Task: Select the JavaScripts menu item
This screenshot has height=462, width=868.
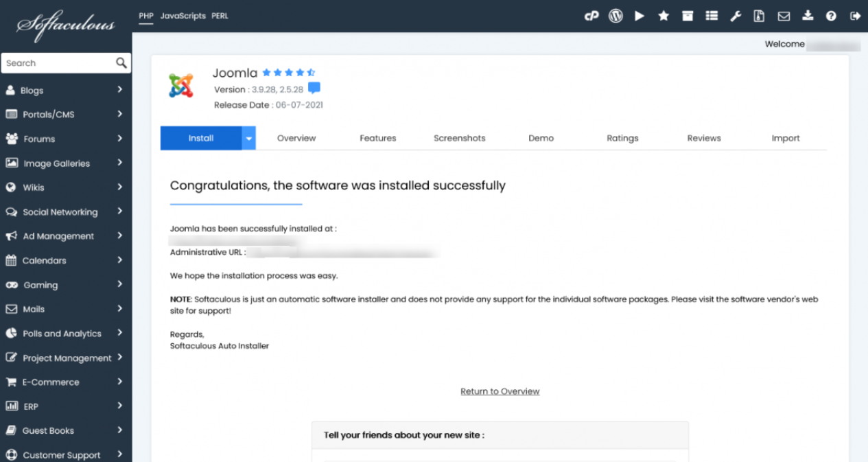Action: coord(183,16)
